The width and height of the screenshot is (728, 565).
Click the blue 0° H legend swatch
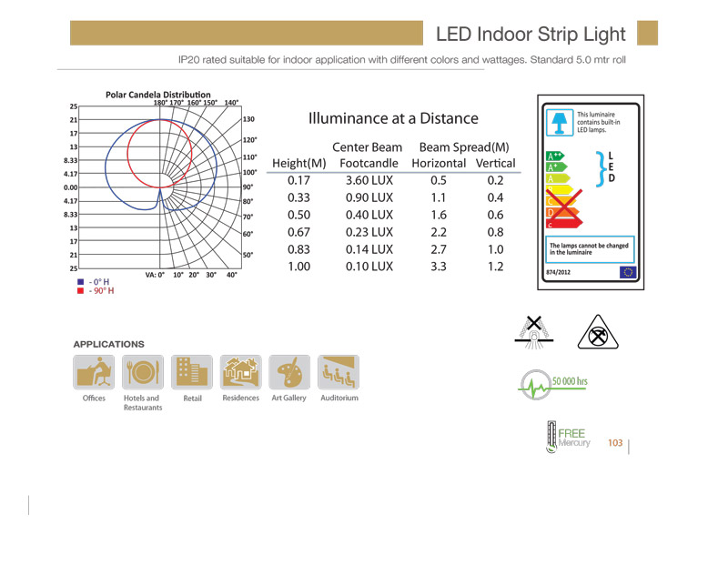click(x=80, y=282)
